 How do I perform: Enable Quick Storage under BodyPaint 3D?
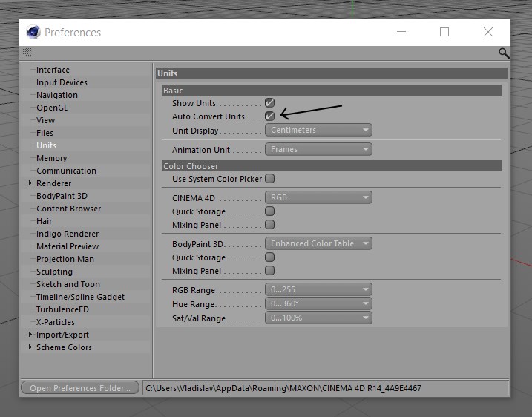point(270,257)
